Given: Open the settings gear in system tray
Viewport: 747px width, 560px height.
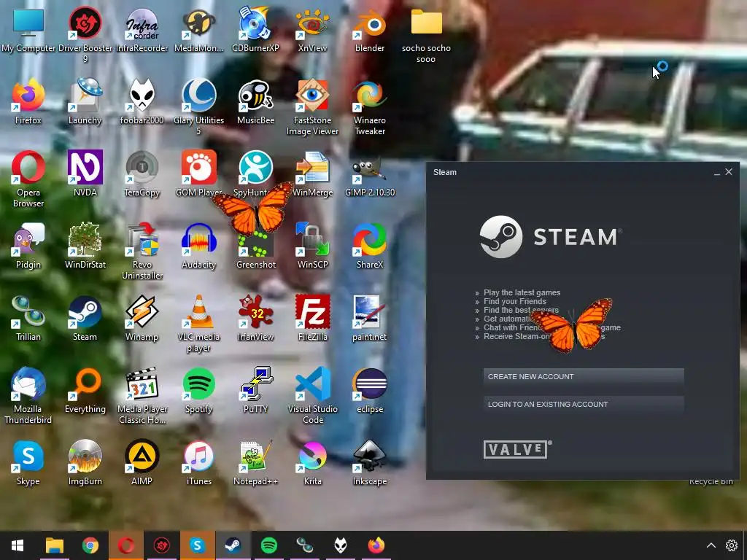Looking at the screenshot, I should pos(731,545).
